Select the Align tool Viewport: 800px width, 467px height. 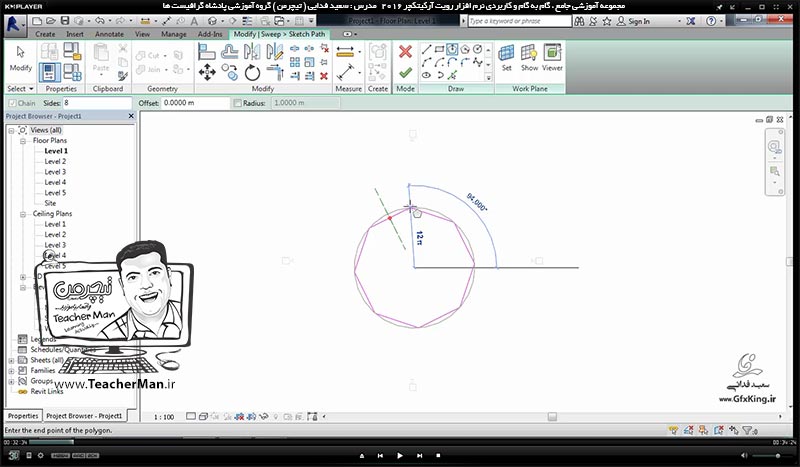coord(207,52)
